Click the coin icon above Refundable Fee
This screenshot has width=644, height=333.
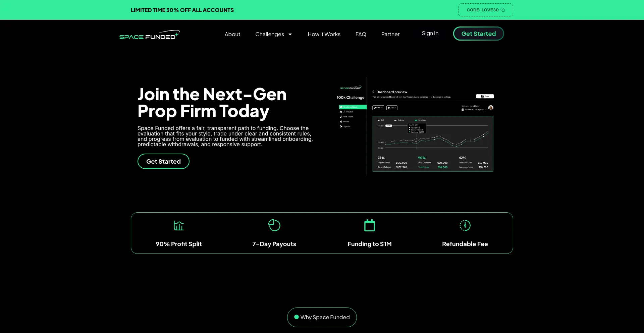click(x=465, y=225)
